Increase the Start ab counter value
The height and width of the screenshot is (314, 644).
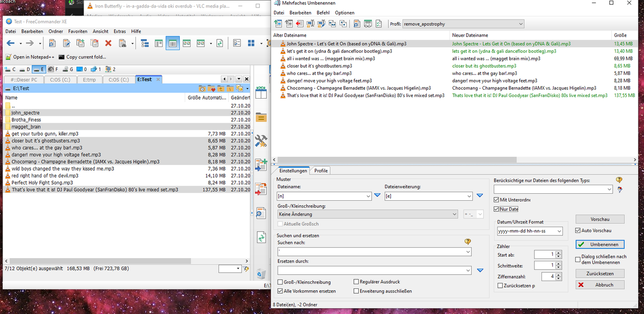click(558, 253)
